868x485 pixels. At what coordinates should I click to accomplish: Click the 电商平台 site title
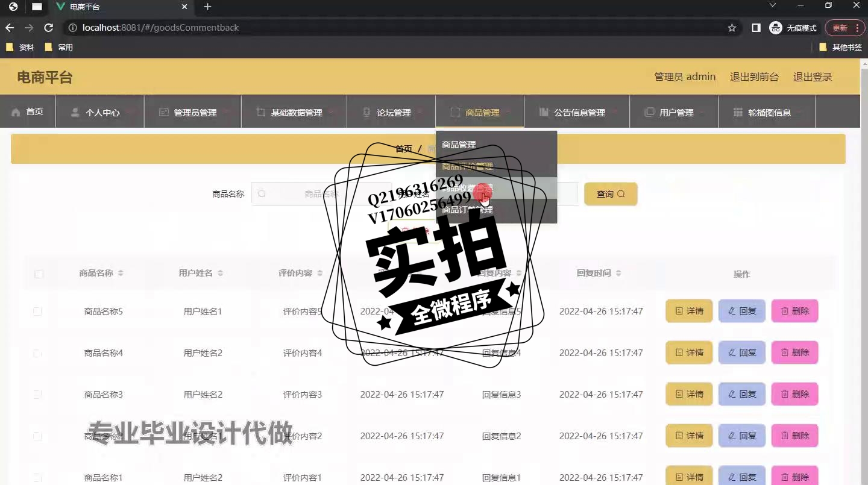[x=45, y=77]
